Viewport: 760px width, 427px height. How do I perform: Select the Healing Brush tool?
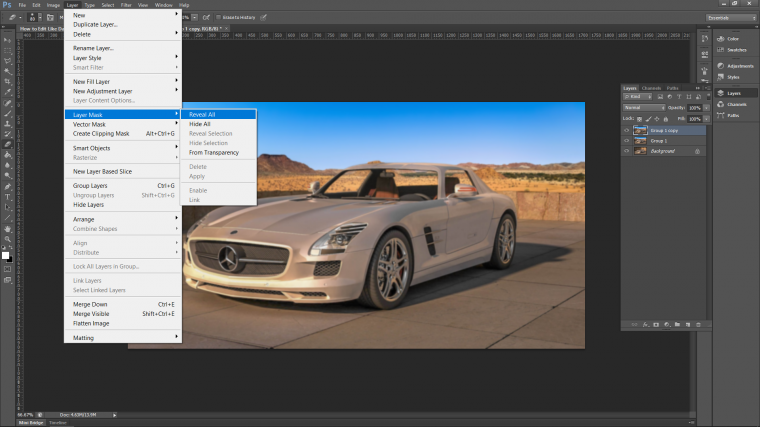click(7, 103)
